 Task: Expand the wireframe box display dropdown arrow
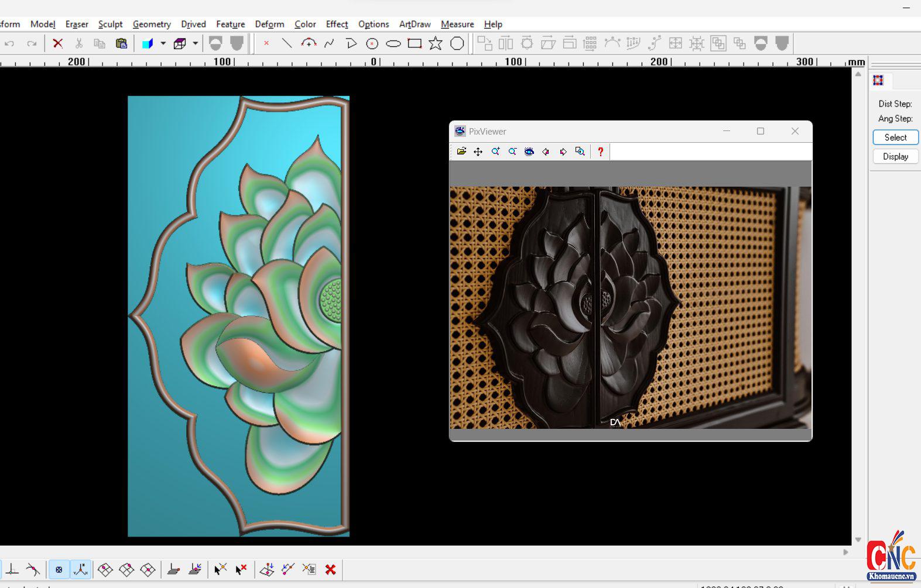(x=195, y=43)
